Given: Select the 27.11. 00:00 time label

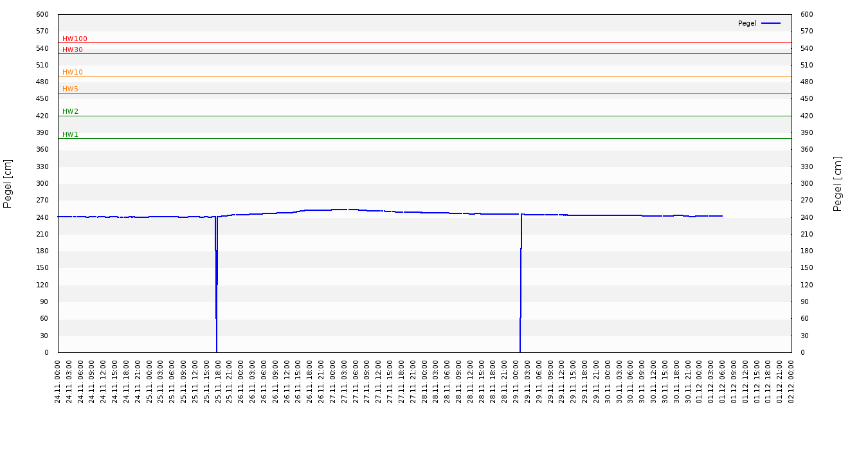Looking at the screenshot, I should pos(333,381).
